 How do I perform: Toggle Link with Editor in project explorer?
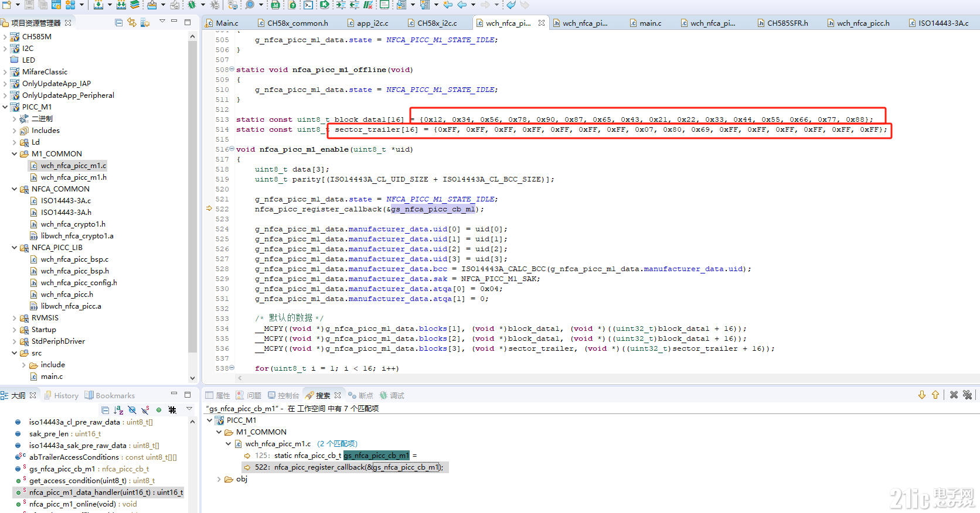[x=132, y=22]
